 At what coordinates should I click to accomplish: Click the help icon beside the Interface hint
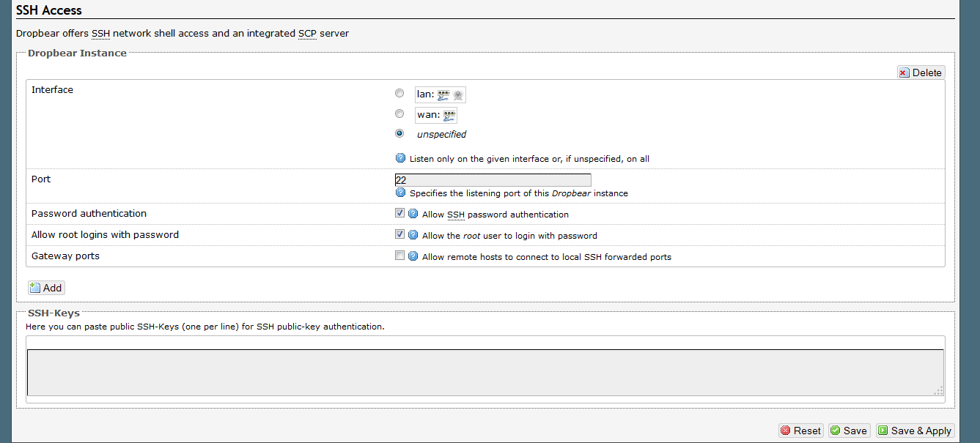(x=400, y=158)
